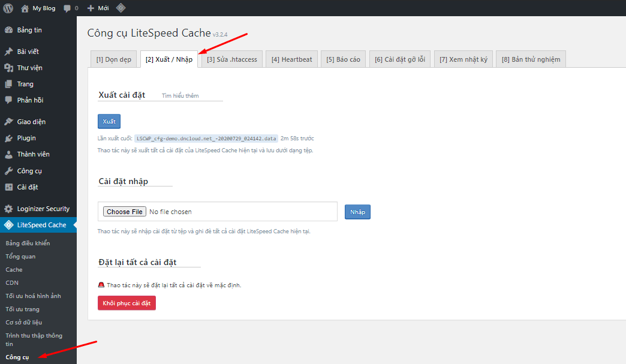Image resolution: width=626 pixels, height=364 pixels.
Task: Click the Trang pages icon
Action: point(8,84)
